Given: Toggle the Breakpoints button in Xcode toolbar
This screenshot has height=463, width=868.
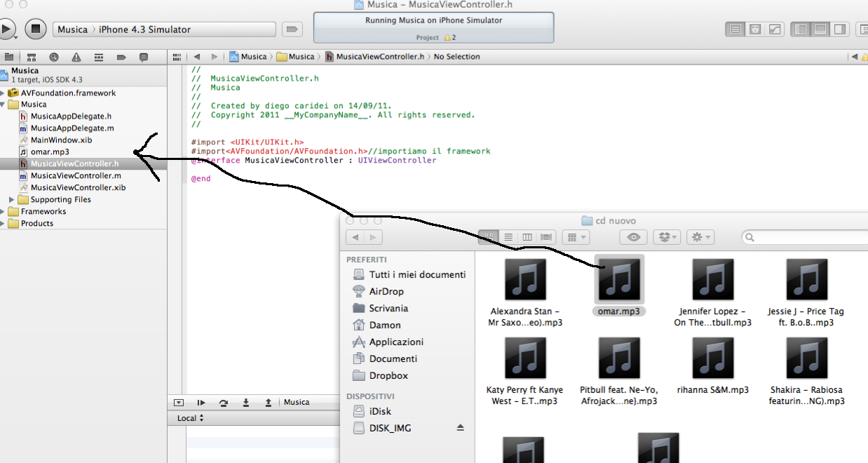Looking at the screenshot, I should [x=292, y=29].
